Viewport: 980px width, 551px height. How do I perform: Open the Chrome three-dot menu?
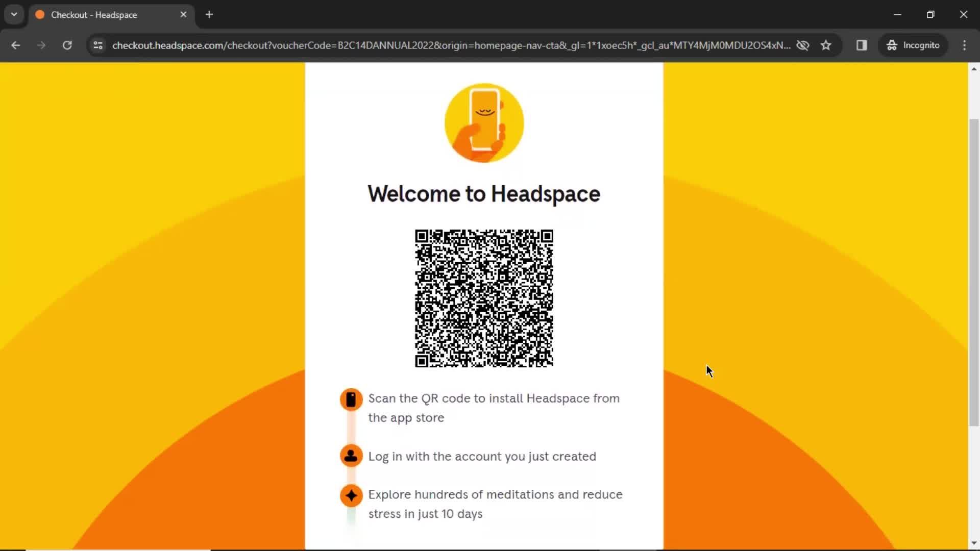coord(964,45)
